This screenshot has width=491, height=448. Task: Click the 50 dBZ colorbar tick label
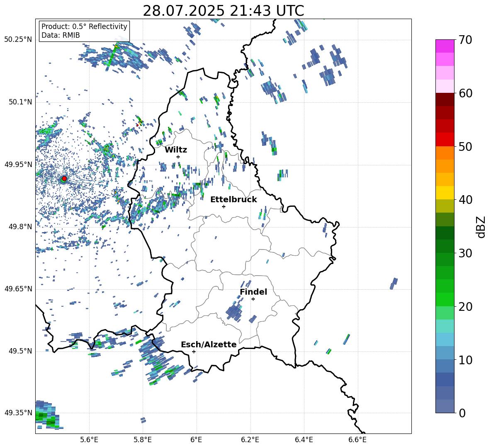(465, 147)
